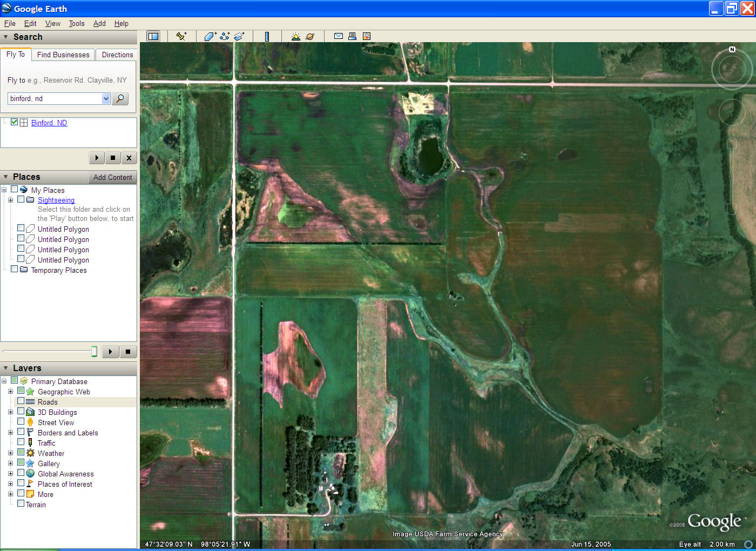The image size is (756, 551).
Task: Play the tour in the search results panel
Action: 97,158
